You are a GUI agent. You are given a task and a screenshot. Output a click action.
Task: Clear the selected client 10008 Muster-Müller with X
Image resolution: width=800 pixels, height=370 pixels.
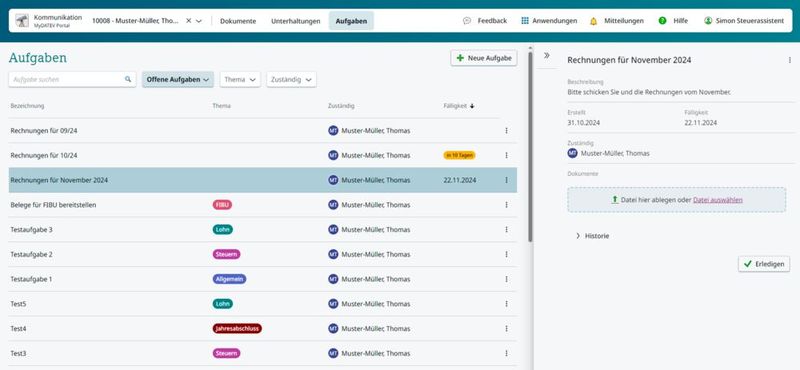tap(188, 21)
